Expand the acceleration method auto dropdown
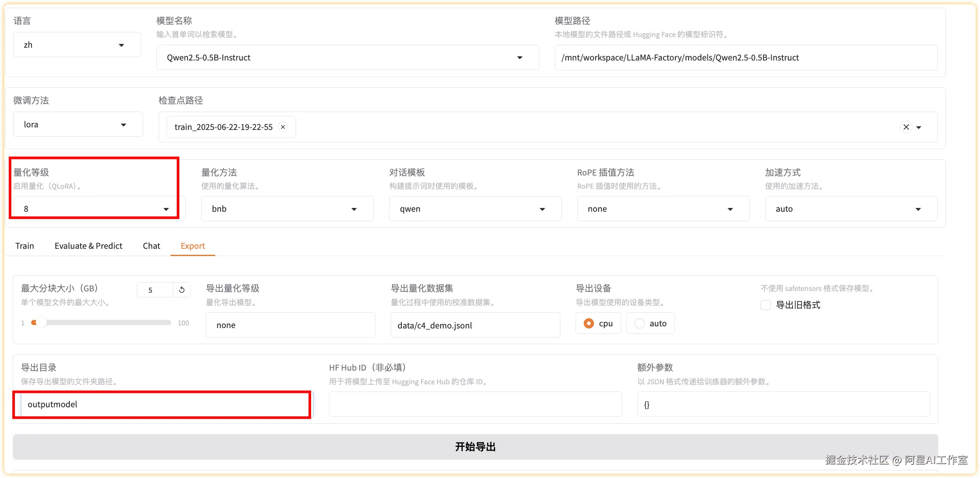 918,209
